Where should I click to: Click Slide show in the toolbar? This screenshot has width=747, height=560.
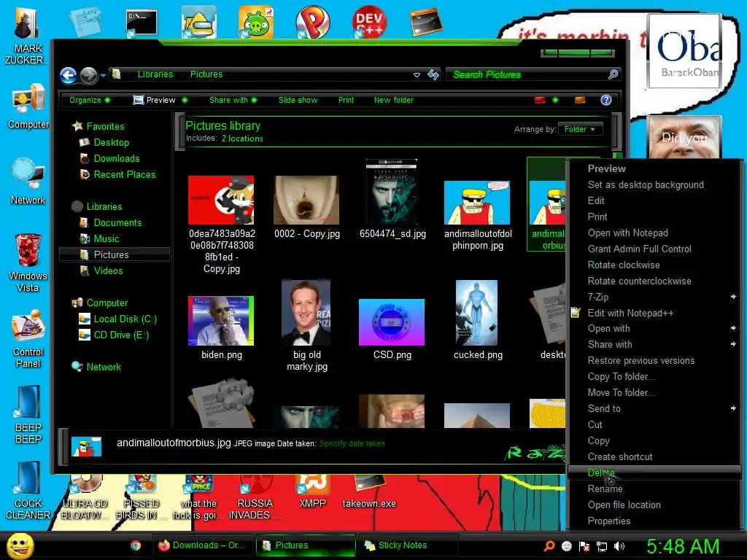click(x=298, y=100)
